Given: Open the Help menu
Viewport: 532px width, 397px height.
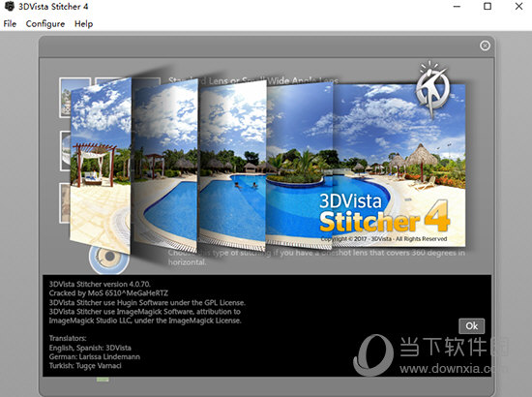Looking at the screenshot, I should [x=83, y=24].
